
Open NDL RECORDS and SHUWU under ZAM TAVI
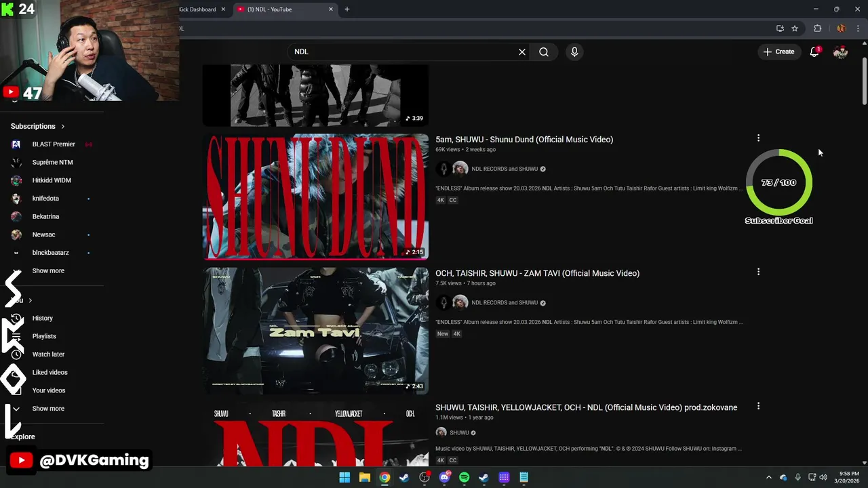tap(505, 303)
